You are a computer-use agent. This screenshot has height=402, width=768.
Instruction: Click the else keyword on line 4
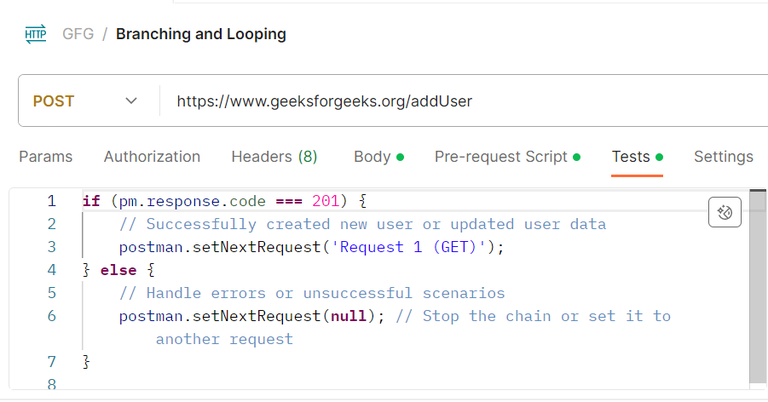point(119,270)
